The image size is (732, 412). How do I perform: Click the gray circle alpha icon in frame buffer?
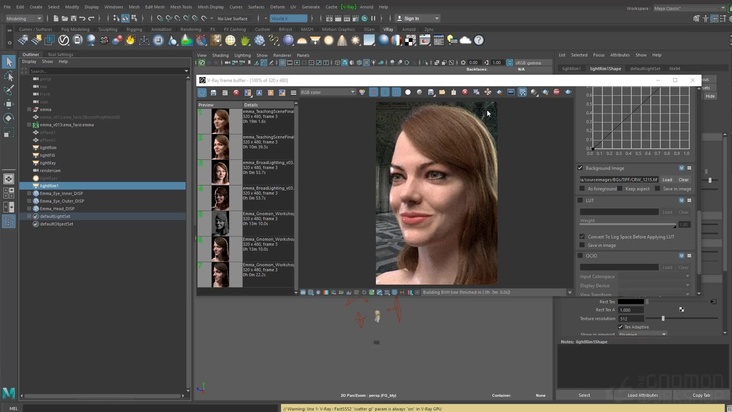(x=419, y=92)
